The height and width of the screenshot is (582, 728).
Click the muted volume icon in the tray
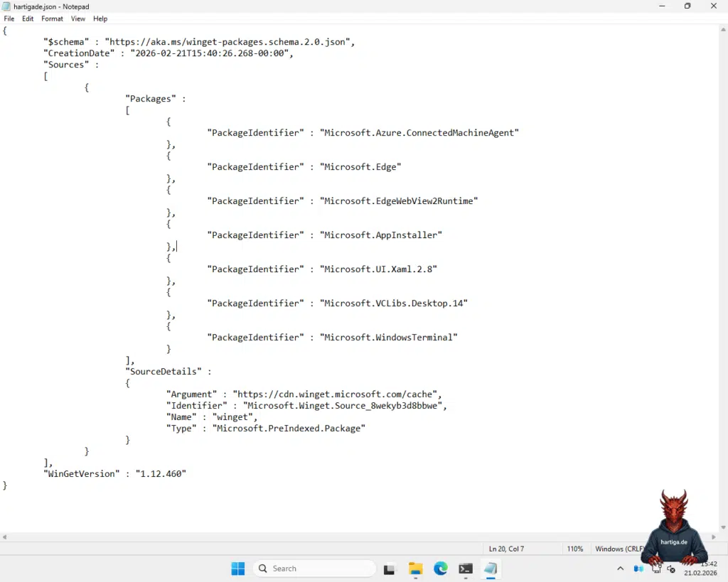[x=671, y=569]
